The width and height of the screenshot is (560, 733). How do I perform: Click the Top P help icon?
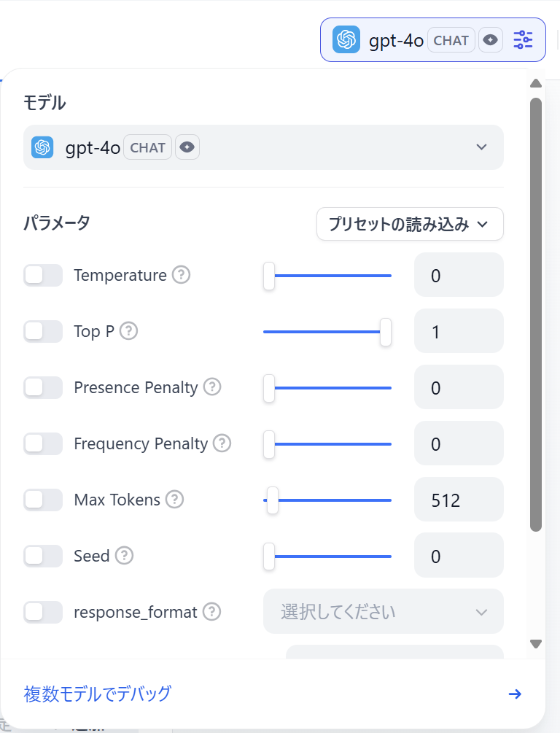(128, 331)
